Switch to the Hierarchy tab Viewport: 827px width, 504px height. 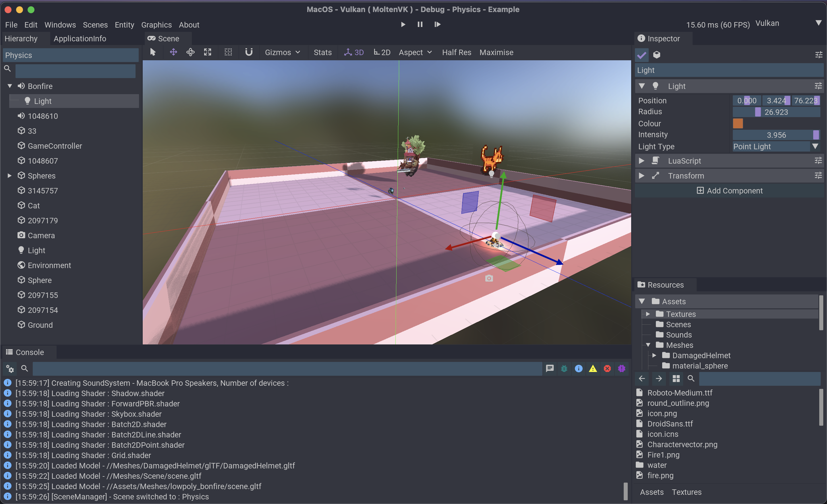point(21,38)
